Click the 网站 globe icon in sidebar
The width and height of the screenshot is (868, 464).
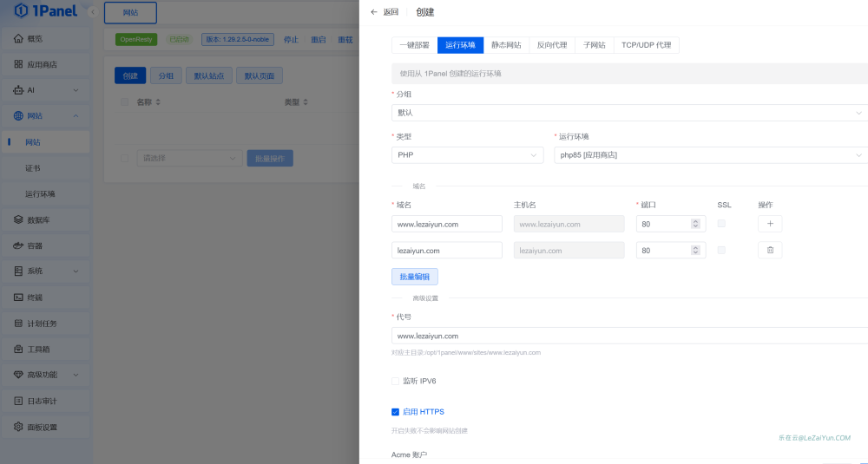[x=18, y=116]
